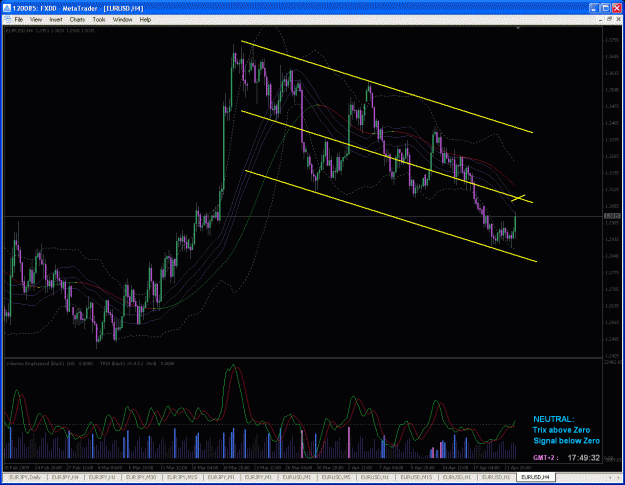Switch to the EURUSD,M1 chart tab

(297, 477)
